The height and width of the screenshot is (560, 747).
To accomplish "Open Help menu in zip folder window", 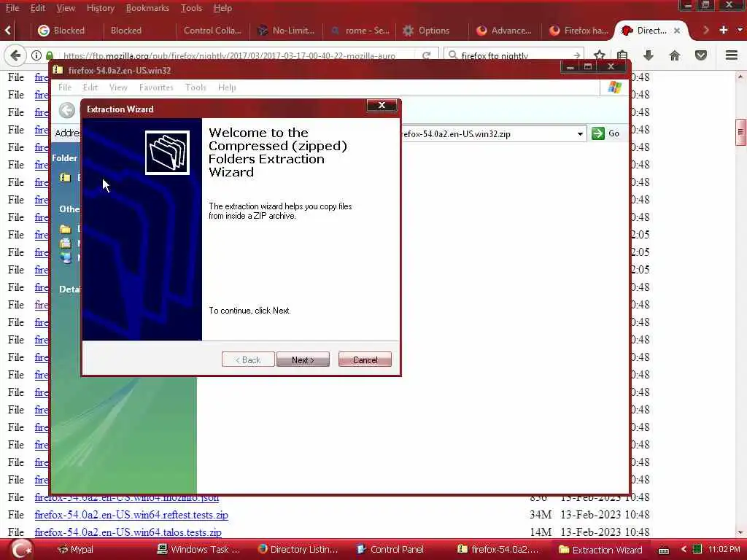I will [x=228, y=87].
